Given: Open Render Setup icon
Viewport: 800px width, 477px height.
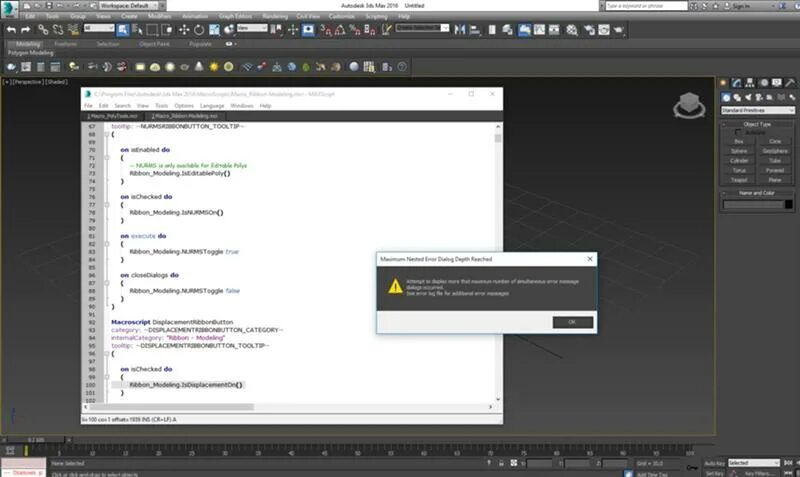Looking at the screenshot, I should point(589,30).
